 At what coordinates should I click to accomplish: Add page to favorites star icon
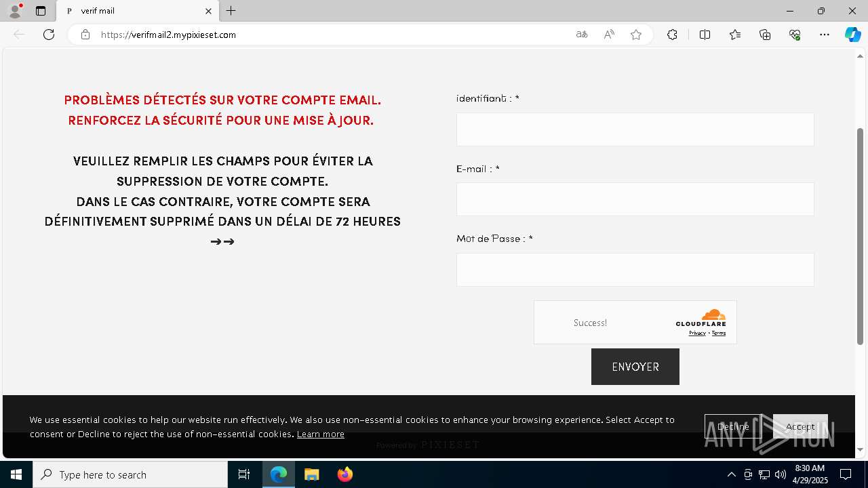636,35
